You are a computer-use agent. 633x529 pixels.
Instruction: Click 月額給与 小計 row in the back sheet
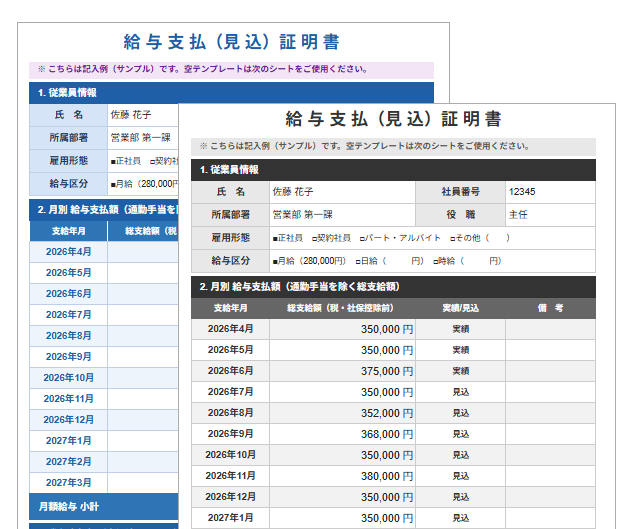tap(104, 507)
